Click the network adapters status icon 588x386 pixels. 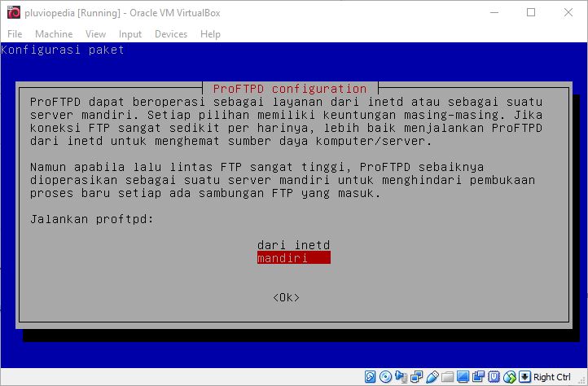(417, 376)
